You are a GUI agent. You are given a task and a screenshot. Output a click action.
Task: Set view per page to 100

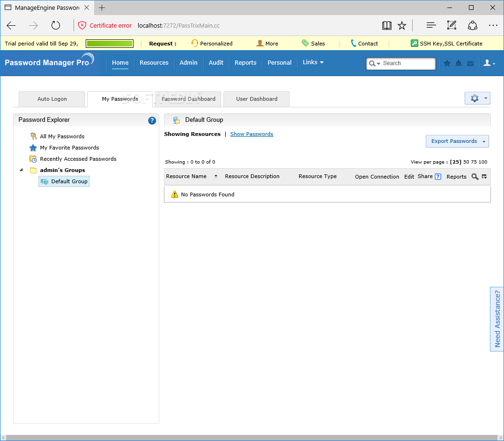[x=483, y=162]
